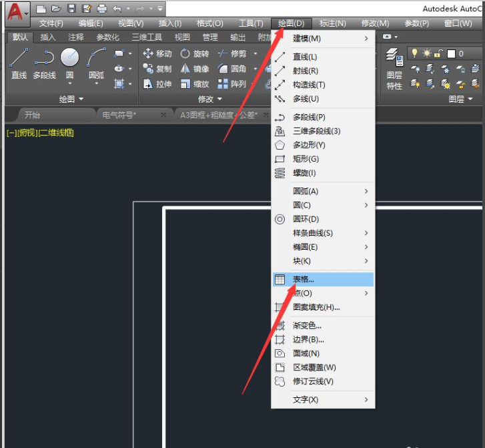Image resolution: width=485 pixels, height=448 pixels.
Task: Expand the Layers (图层) panel dropdown
Action: click(x=460, y=99)
